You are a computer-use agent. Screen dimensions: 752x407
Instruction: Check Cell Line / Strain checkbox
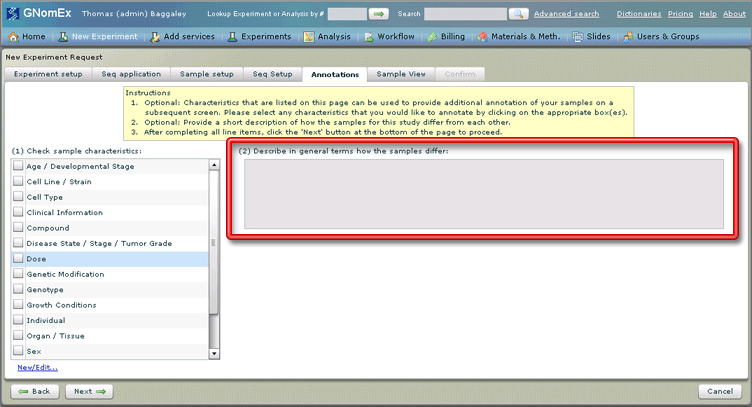pos(18,181)
